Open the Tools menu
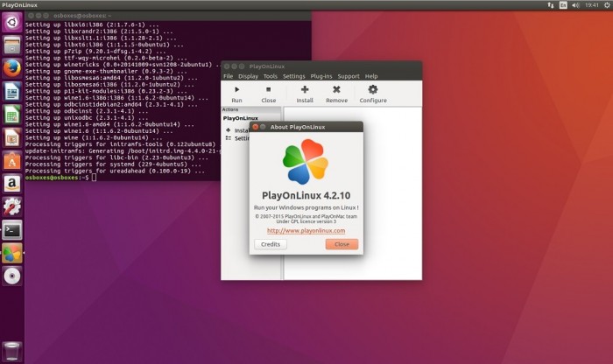 point(270,76)
